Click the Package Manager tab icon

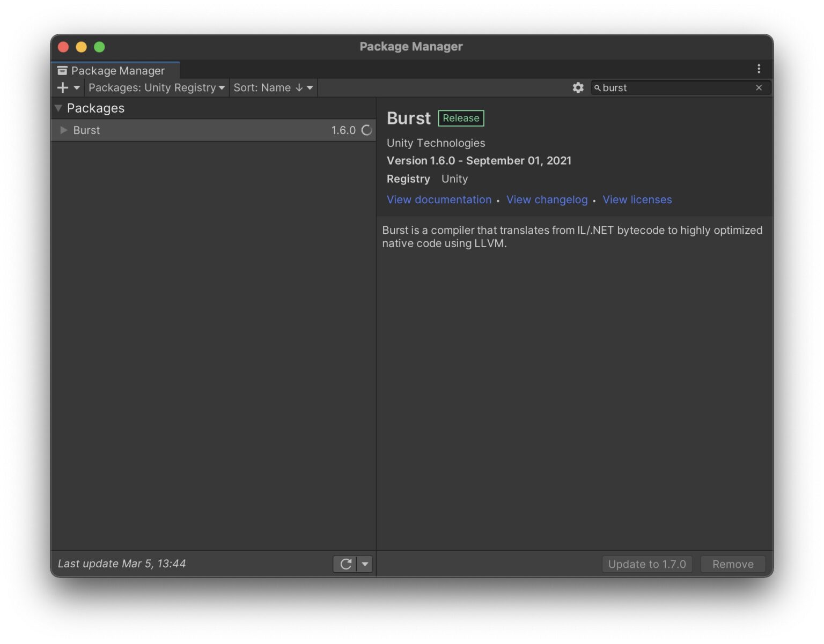[x=63, y=71]
